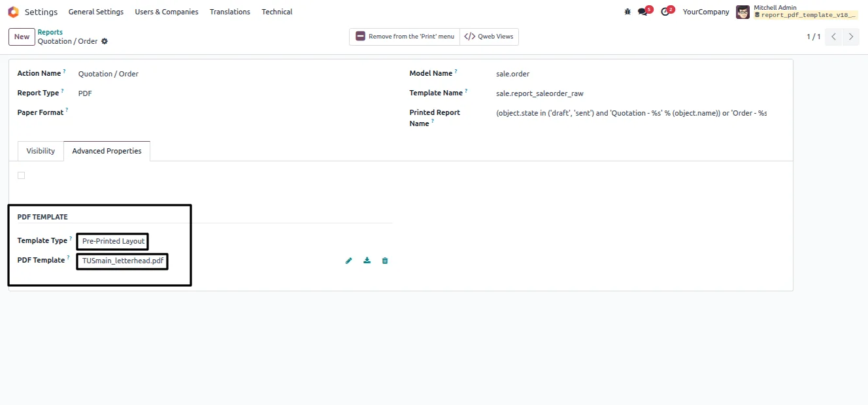Open the gear actions menu beside Quotation / Order
The width and height of the screenshot is (868, 405).
(105, 41)
